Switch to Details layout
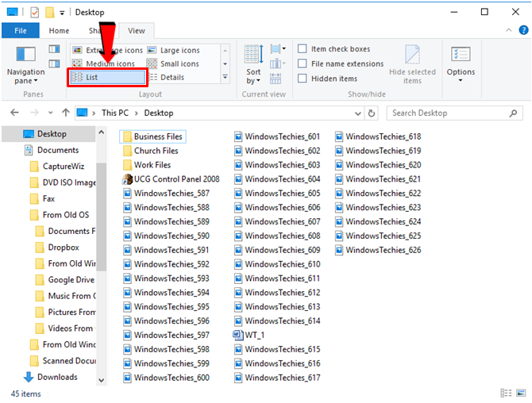 pyautogui.click(x=167, y=77)
